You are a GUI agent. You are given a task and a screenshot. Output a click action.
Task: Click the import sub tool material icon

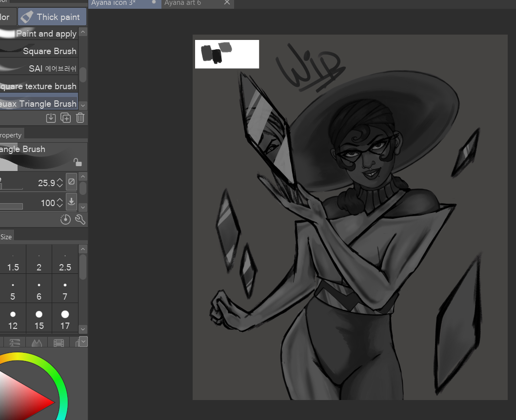pos(51,117)
